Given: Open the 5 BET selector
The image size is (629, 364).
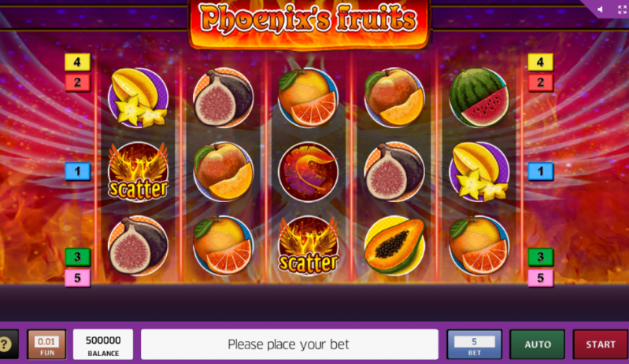Looking at the screenshot, I should coord(474,344).
